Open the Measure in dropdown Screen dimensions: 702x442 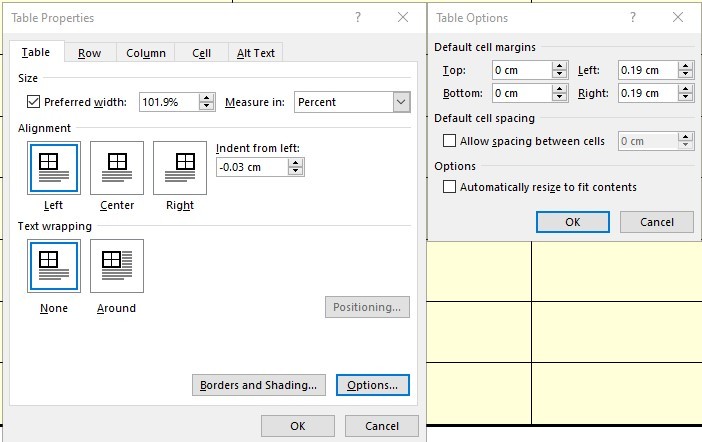click(401, 102)
